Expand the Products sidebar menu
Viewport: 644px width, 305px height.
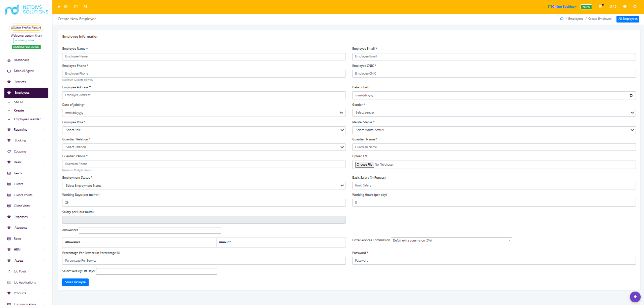tap(26, 293)
